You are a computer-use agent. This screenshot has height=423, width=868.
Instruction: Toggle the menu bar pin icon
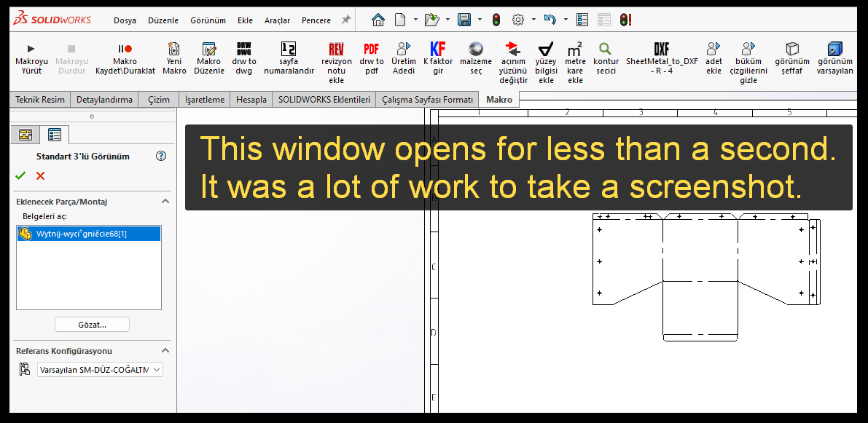[x=346, y=20]
